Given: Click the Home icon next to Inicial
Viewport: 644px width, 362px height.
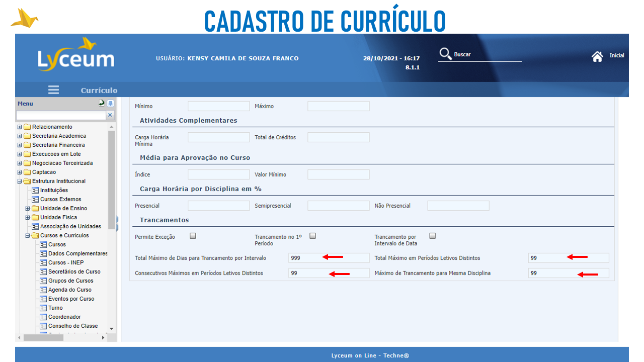Looking at the screenshot, I should pos(597,56).
